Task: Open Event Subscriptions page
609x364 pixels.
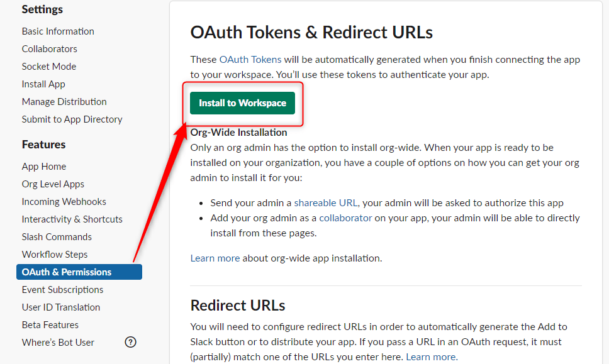Action: tap(62, 289)
